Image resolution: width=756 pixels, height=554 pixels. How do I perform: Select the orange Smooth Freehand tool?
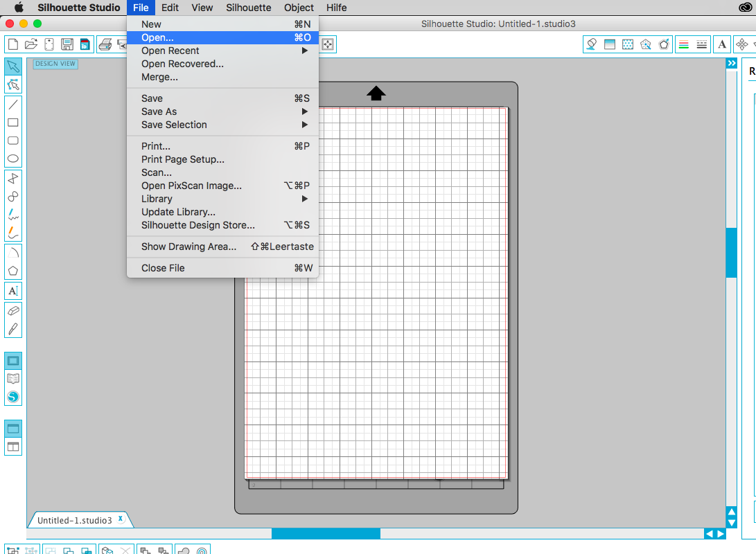coord(13,233)
